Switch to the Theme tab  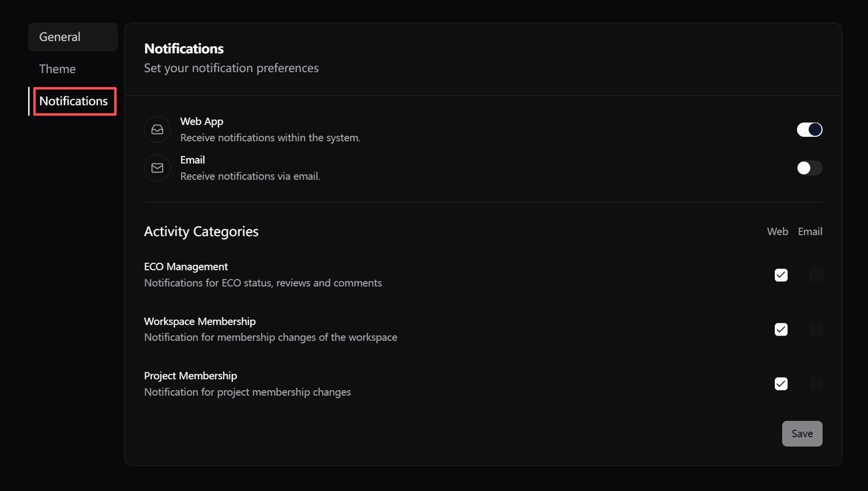pyautogui.click(x=57, y=69)
